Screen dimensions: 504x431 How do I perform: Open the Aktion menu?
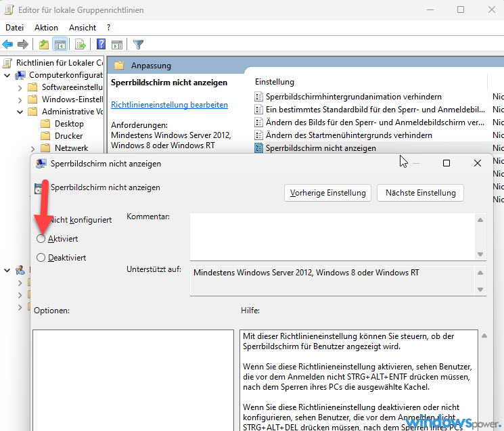(46, 28)
